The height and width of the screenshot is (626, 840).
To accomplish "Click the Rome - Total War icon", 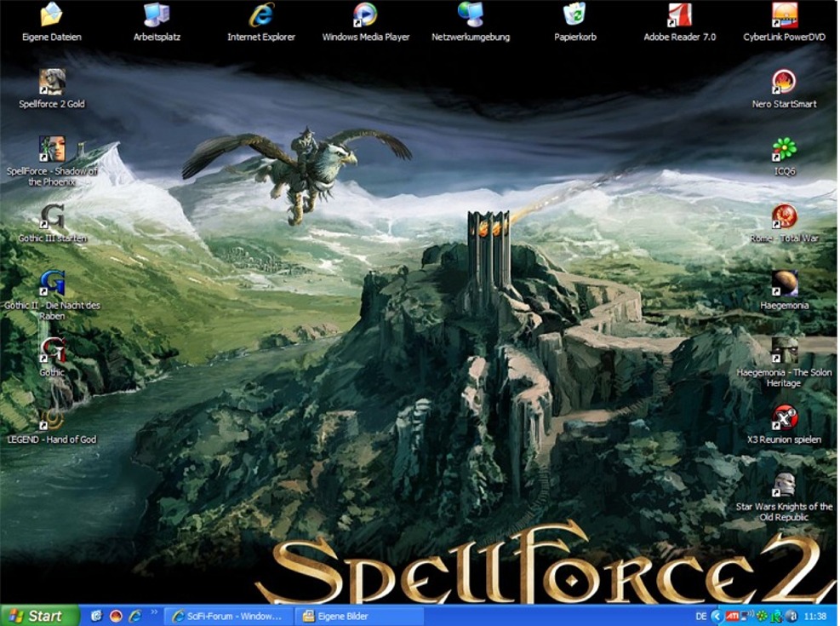I will coord(784,216).
